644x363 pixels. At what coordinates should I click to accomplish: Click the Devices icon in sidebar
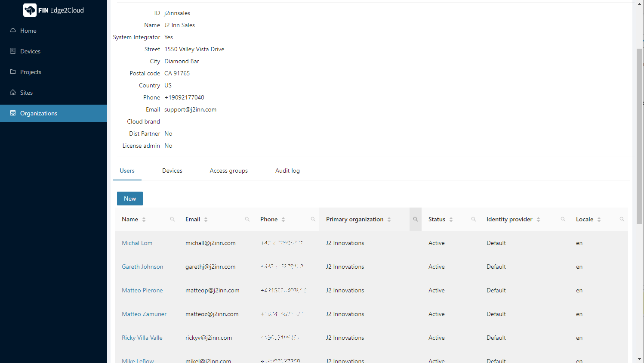click(13, 51)
